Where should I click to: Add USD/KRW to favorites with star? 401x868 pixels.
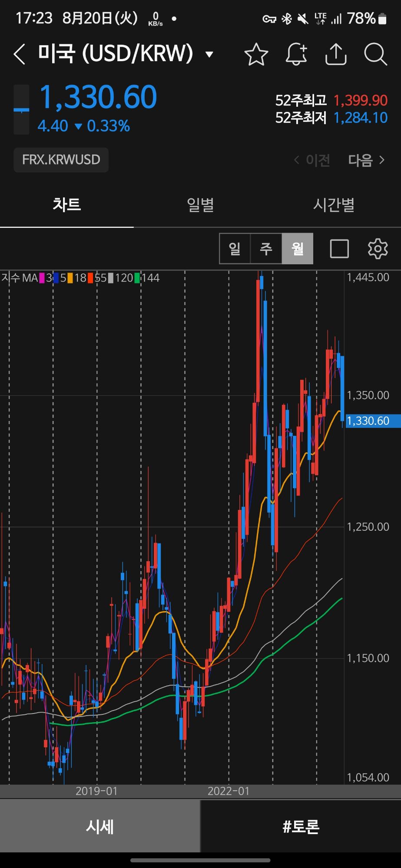[256, 55]
